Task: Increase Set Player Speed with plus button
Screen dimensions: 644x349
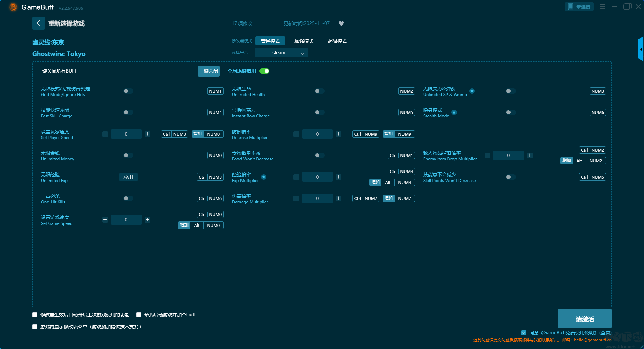Action: (x=147, y=134)
